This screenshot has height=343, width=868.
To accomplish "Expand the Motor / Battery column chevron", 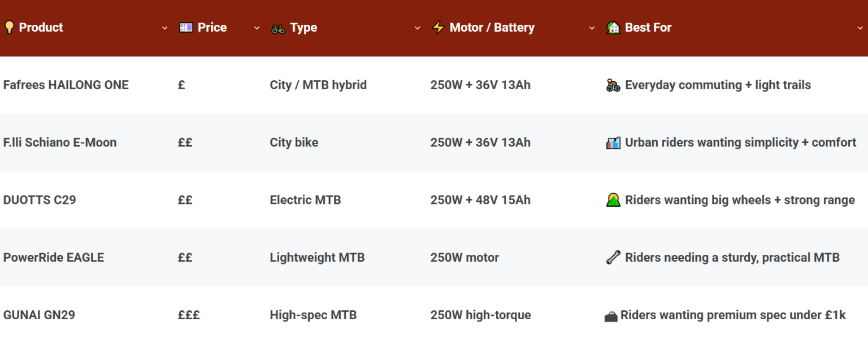I will pos(592,28).
